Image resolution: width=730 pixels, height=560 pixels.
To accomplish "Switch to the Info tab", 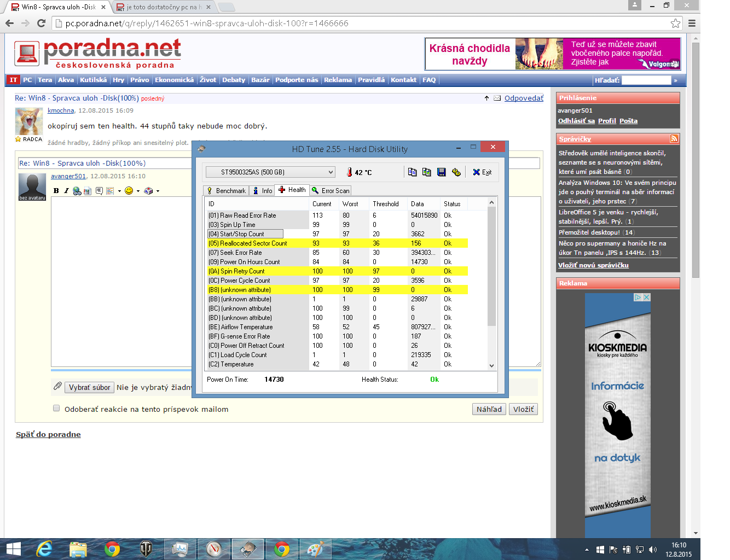I will [x=263, y=190].
